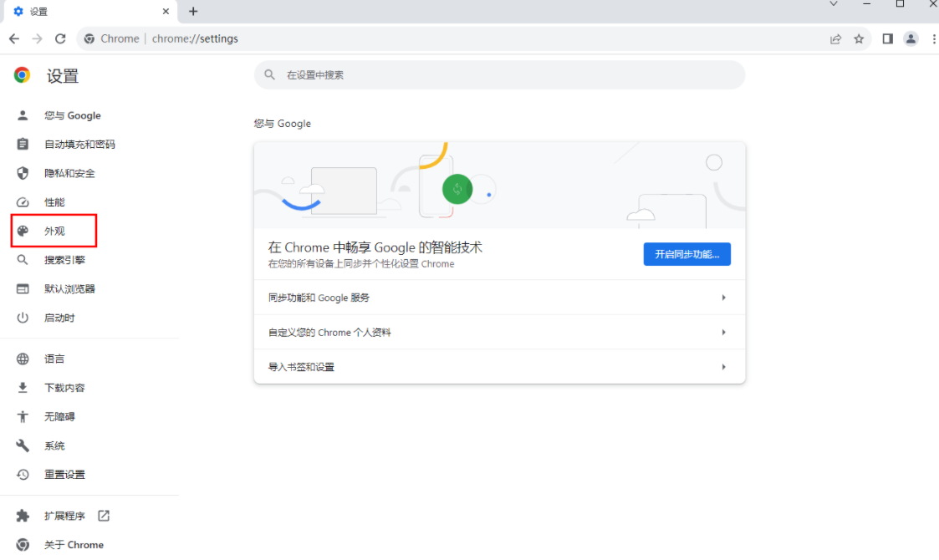Image resolution: width=939 pixels, height=560 pixels.
Task: Click the Chrome site info chip in address bar
Action: 112,39
